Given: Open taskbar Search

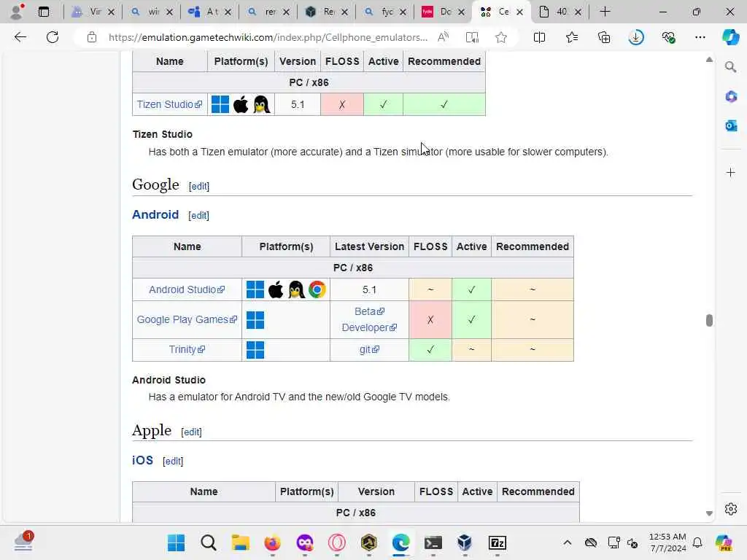Looking at the screenshot, I should (x=208, y=542).
